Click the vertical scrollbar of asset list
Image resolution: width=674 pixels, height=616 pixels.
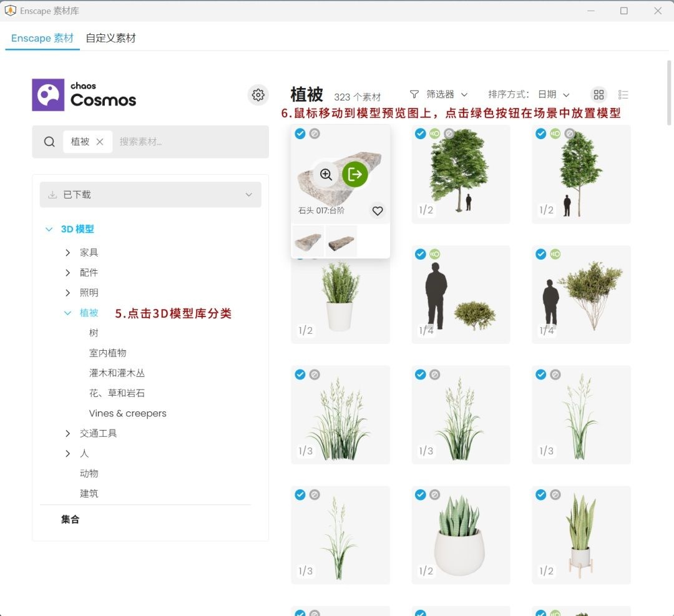coord(669,94)
